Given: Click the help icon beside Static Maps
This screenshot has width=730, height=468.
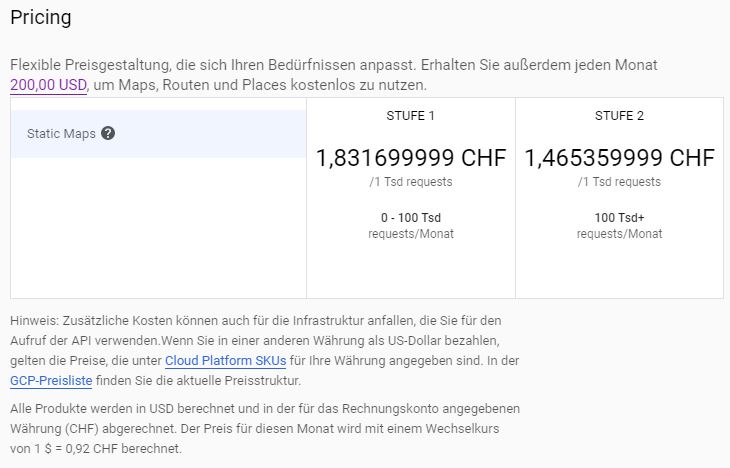Looking at the screenshot, I should pyautogui.click(x=108, y=133).
